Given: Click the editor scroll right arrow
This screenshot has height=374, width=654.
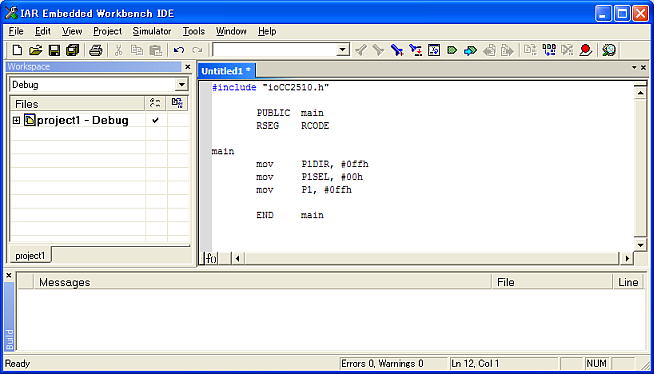Looking at the screenshot, I should click(x=627, y=259).
